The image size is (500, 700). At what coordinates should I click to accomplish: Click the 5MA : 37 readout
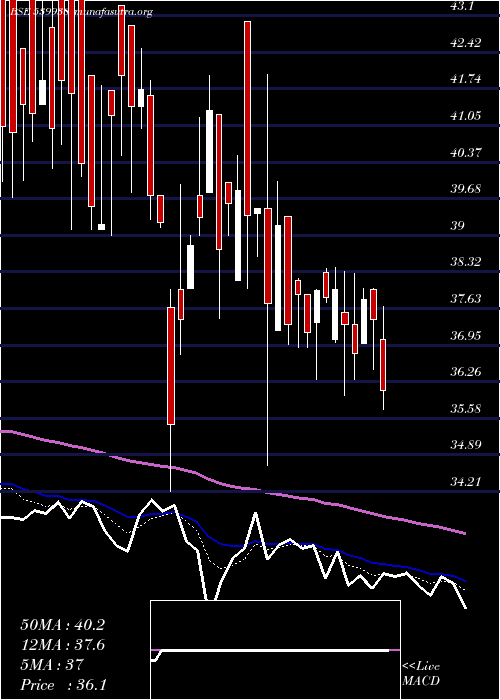(52, 665)
